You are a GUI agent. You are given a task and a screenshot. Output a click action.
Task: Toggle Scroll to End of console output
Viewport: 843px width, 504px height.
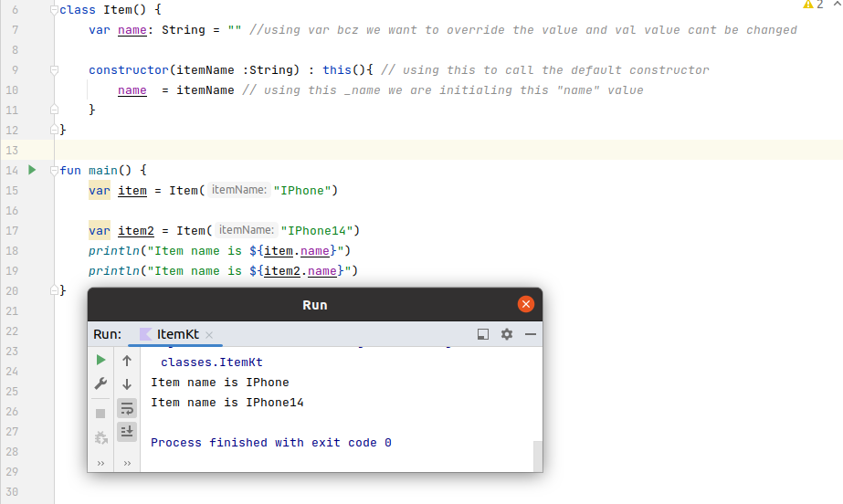tap(127, 432)
